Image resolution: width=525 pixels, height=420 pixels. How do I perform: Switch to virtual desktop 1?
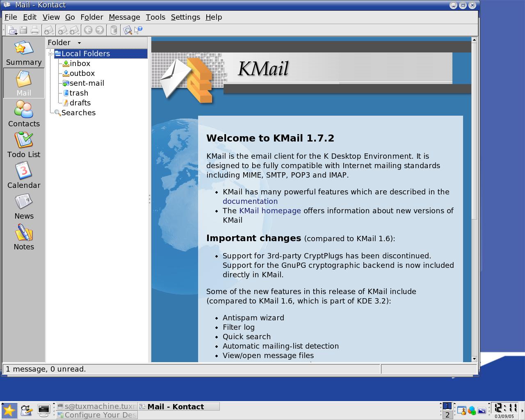click(447, 406)
